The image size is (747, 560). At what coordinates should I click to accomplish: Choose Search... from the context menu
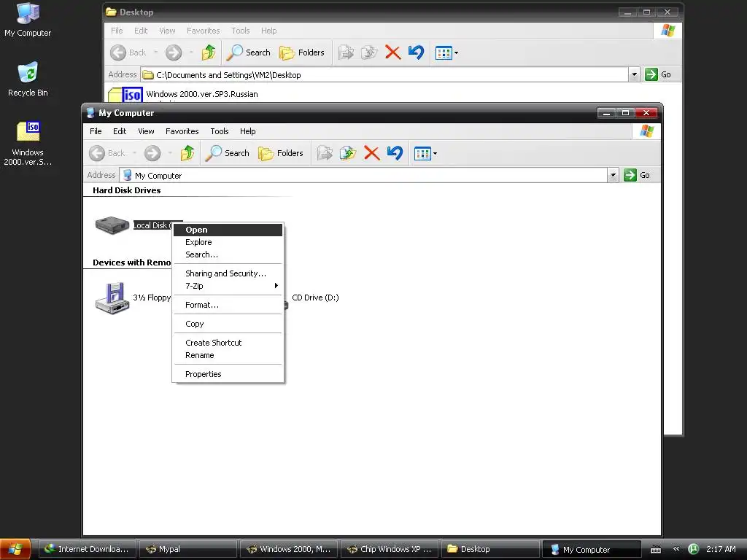228,254
